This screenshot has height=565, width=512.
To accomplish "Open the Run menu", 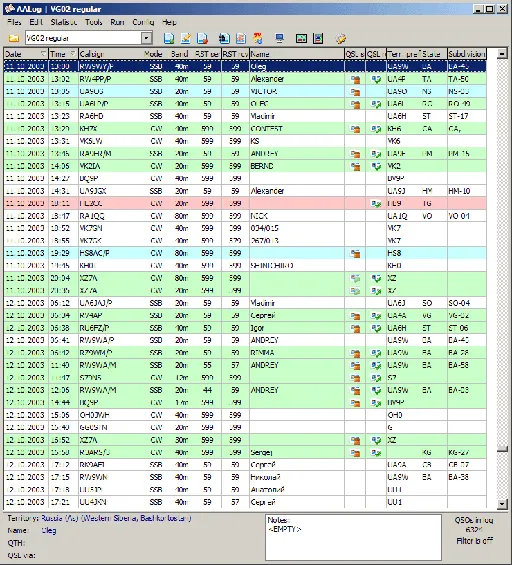I will (117, 22).
